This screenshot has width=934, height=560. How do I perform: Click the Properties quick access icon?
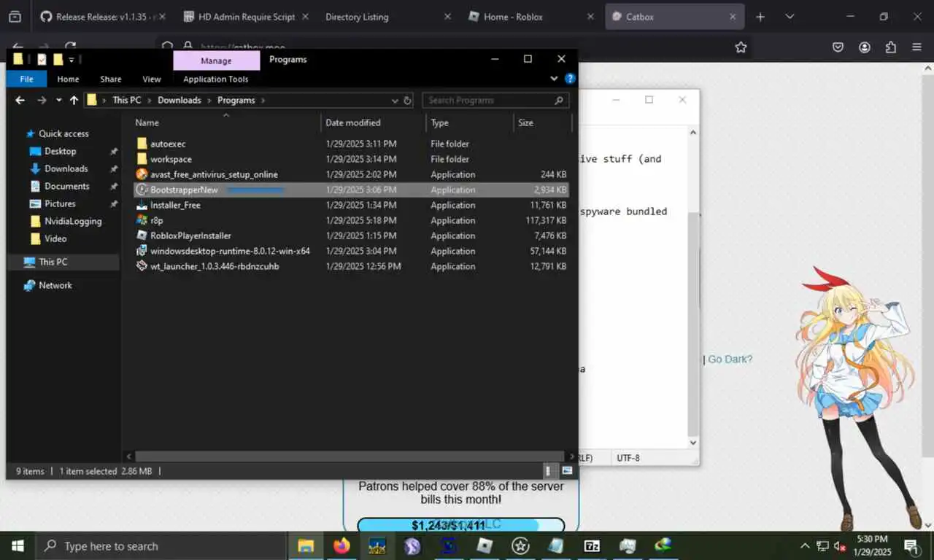point(42,60)
